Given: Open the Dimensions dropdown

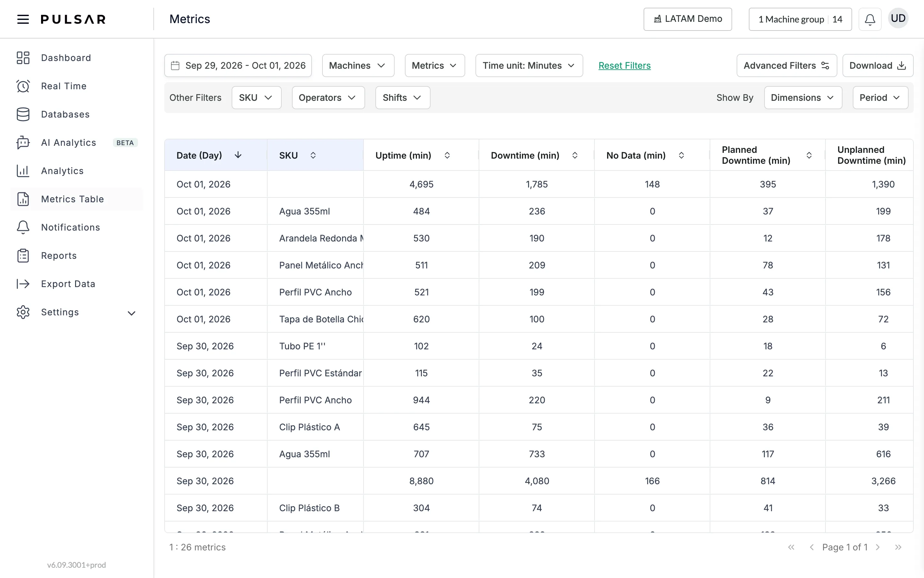Looking at the screenshot, I should 803,98.
